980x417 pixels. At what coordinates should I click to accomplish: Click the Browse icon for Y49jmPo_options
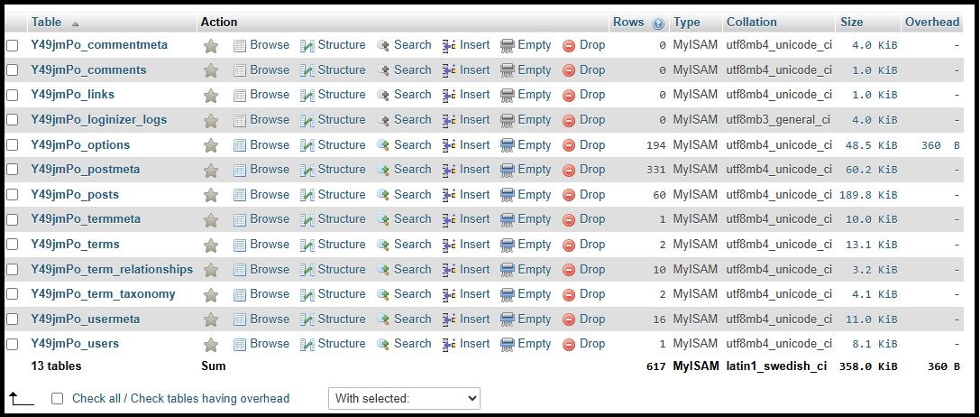click(x=240, y=145)
